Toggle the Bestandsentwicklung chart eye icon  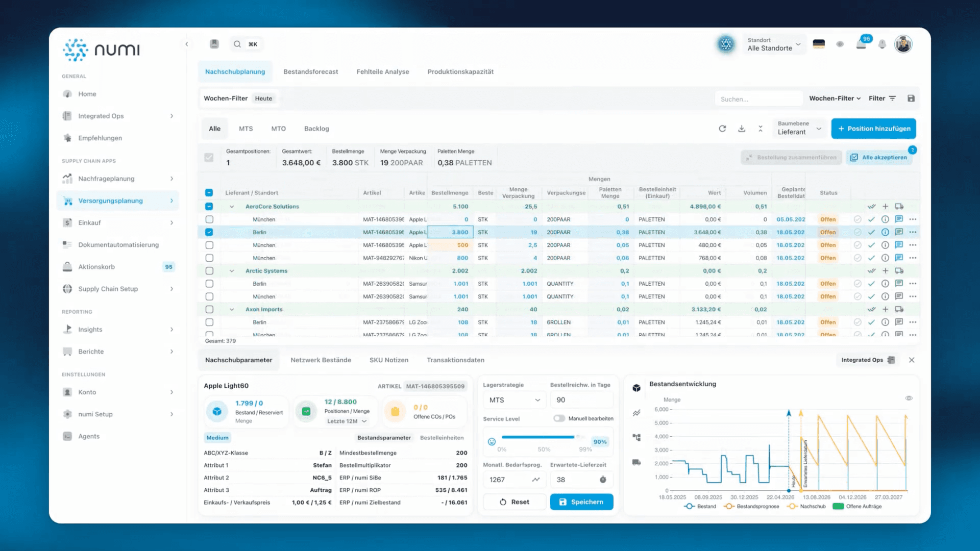click(x=909, y=398)
